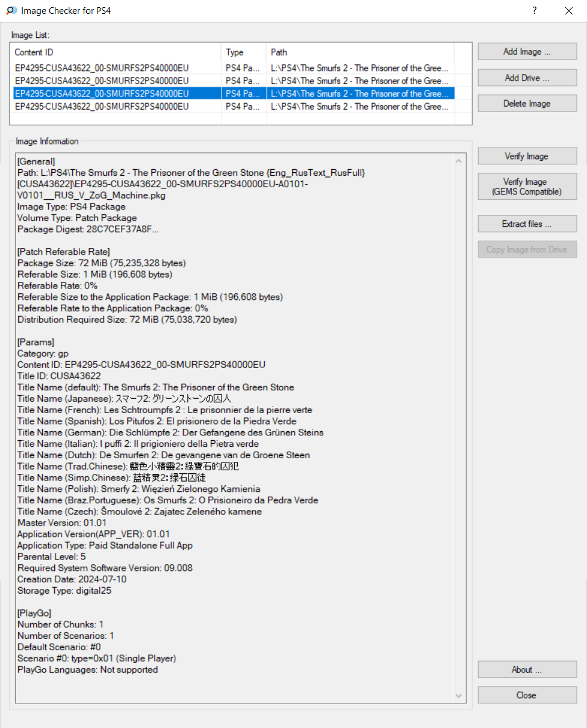Screen dimensions: 587x728
Task: Click the Title Name (Polish) line
Action: [x=139, y=489]
